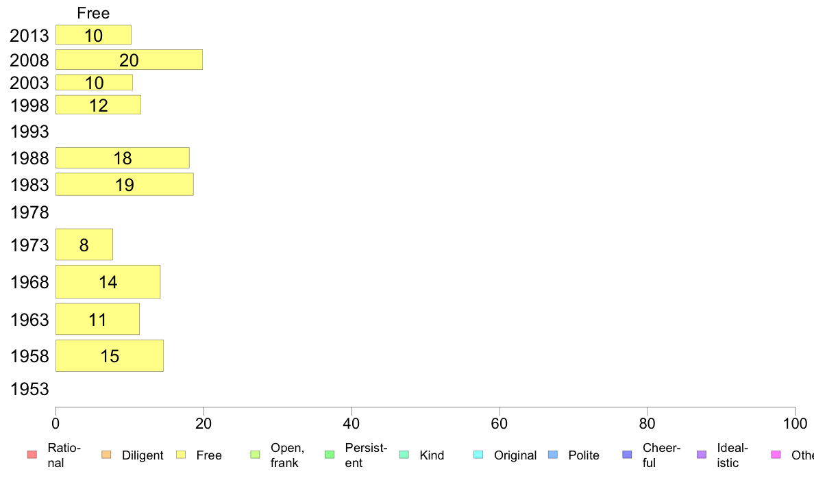Select the 2008 bar labeled 20
Screen dimensions: 814x504
tap(129, 60)
